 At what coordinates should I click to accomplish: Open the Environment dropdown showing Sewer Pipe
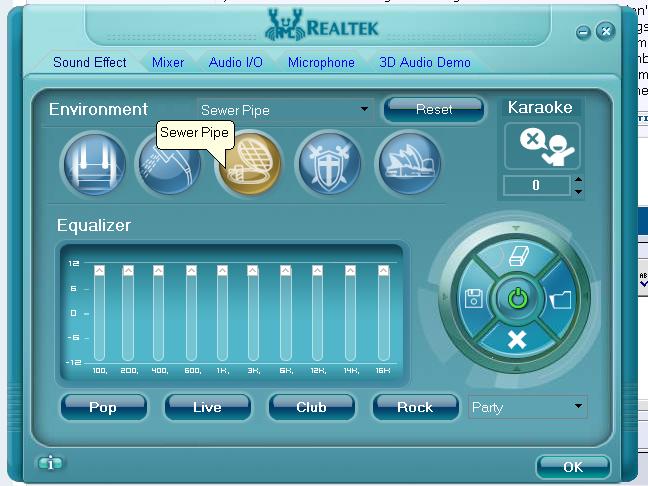[285, 110]
